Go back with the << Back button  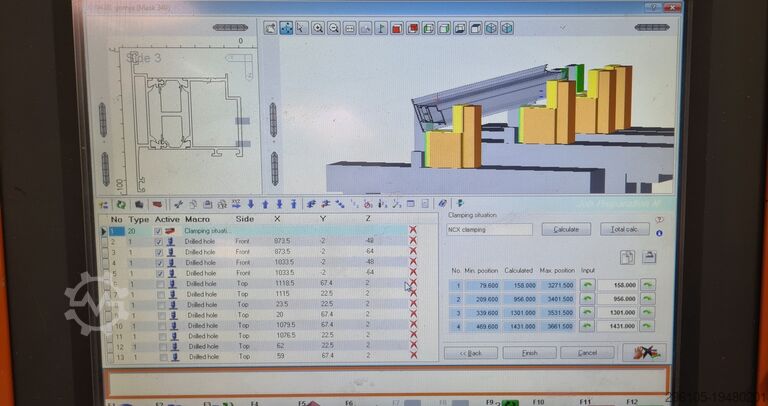(470, 353)
